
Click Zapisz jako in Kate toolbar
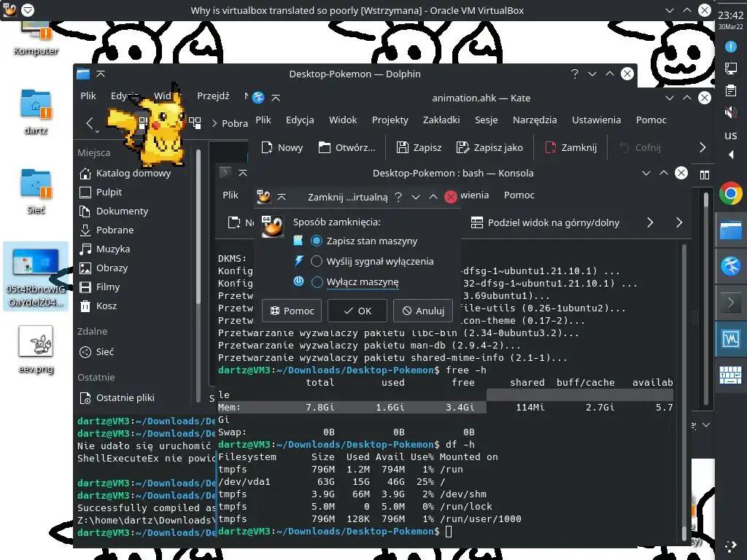click(489, 147)
